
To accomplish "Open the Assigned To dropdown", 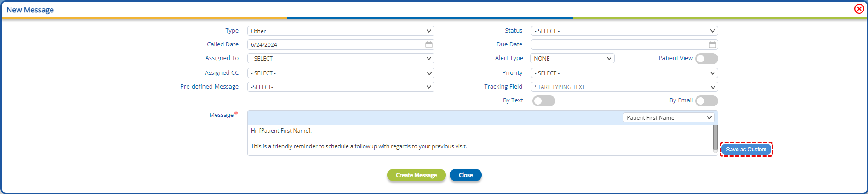I will [341, 58].
